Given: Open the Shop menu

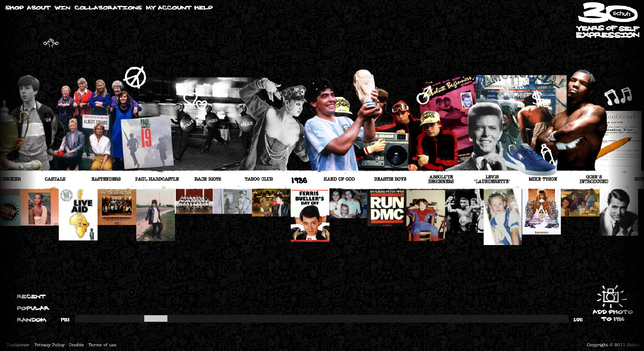Looking at the screenshot, I should (14, 8).
